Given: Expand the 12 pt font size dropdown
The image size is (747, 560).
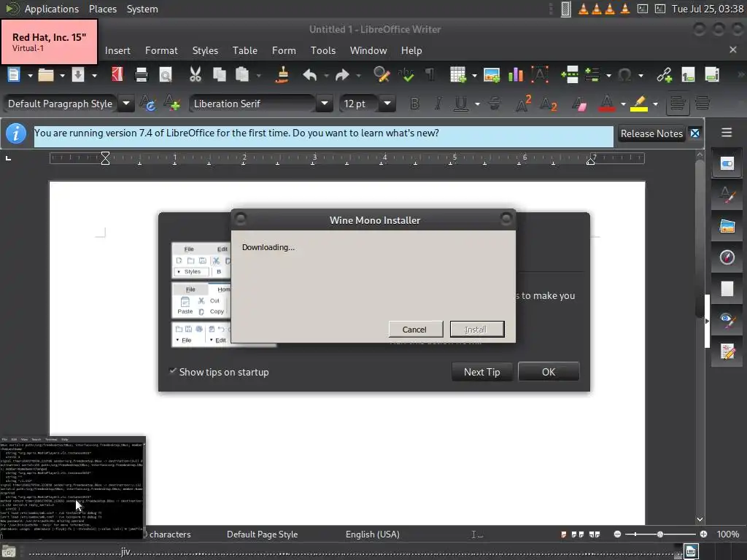Looking at the screenshot, I should (x=387, y=104).
